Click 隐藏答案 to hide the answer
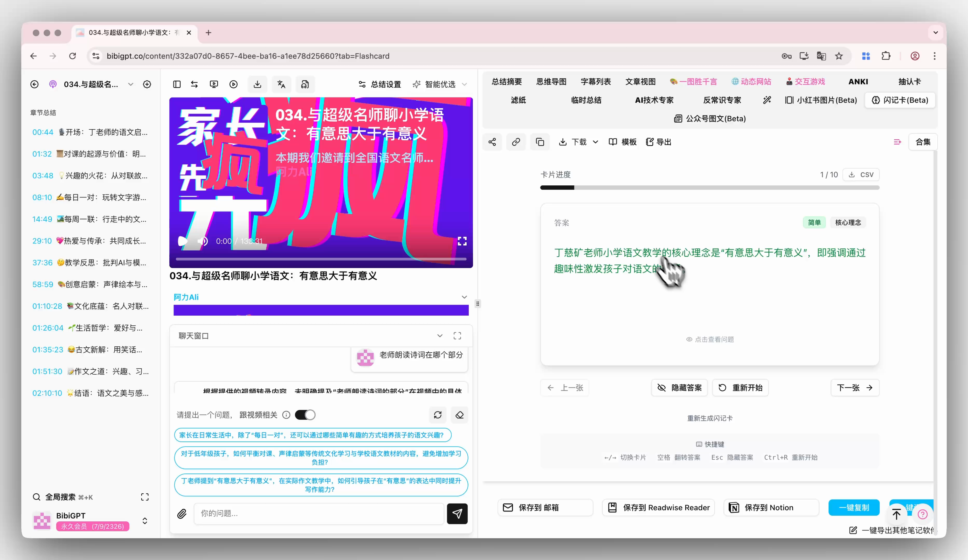Image resolution: width=968 pixels, height=560 pixels. (680, 388)
